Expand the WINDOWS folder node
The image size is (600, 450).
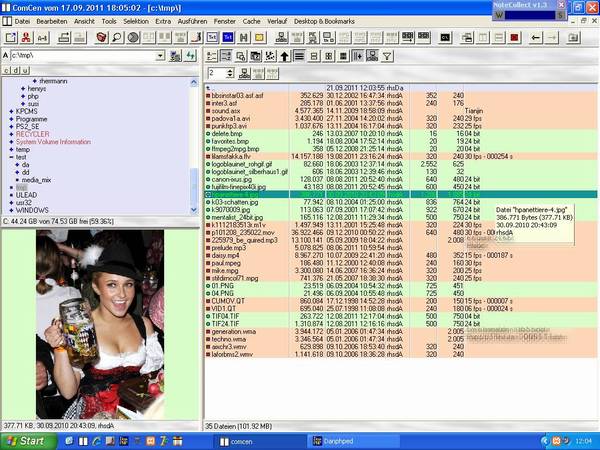pyautogui.click(x=11, y=210)
